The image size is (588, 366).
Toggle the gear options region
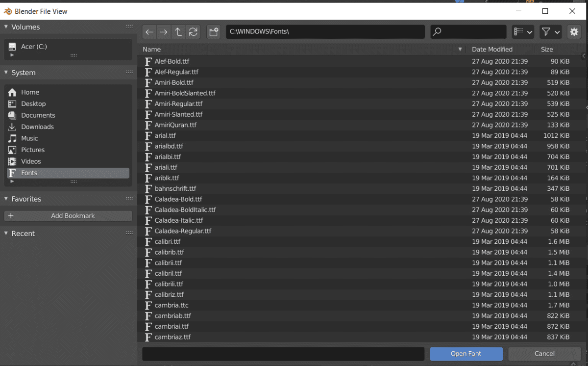pos(574,32)
